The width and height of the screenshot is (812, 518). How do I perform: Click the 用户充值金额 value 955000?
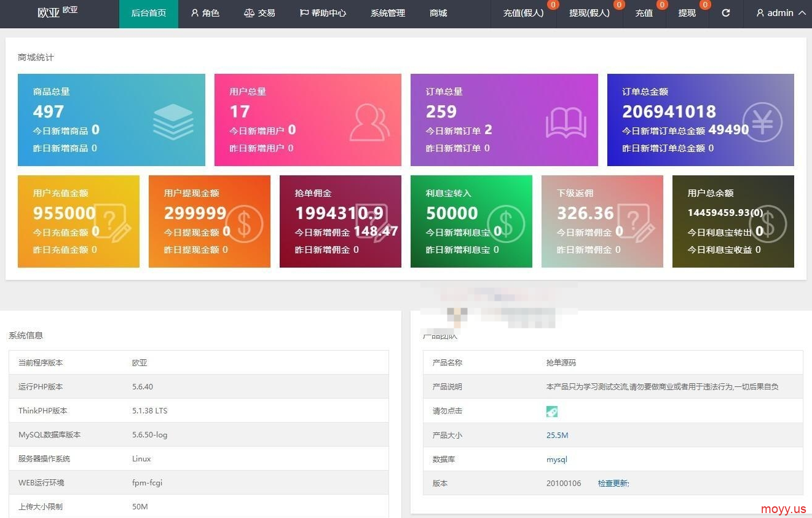tap(65, 213)
